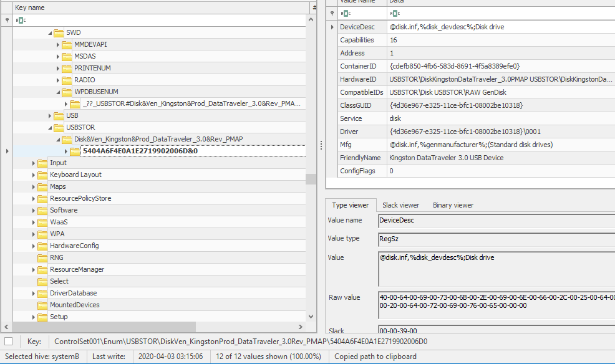615x364 pixels.
Task: Click the WPDBUSENUM folder icon
Action: coord(67,92)
